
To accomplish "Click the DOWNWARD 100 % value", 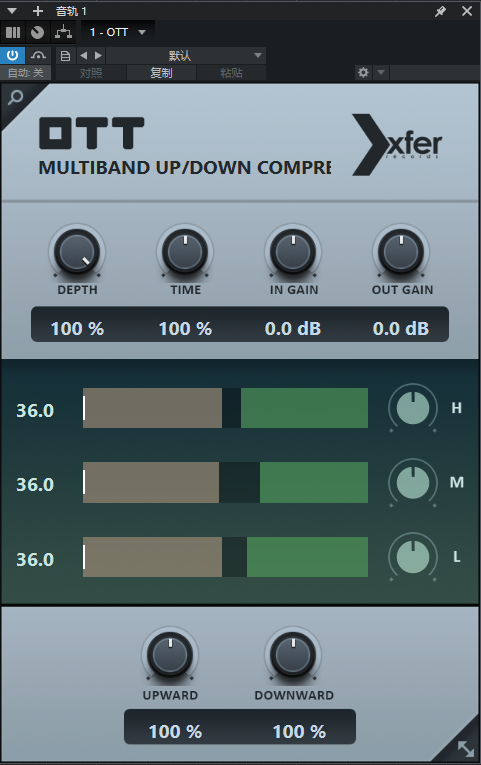I will click(300, 731).
